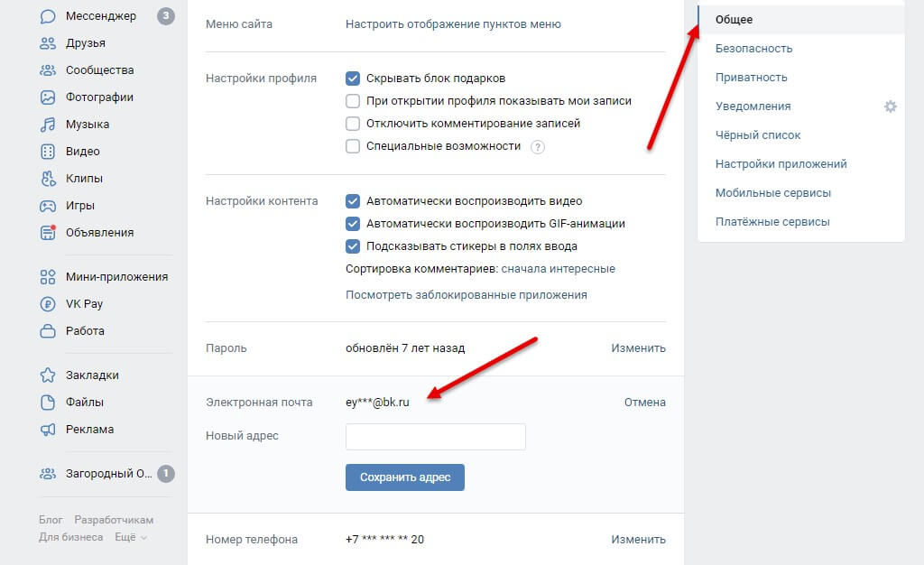
Task: Open the Advertising megaphone icon
Action: pyautogui.click(x=48, y=430)
